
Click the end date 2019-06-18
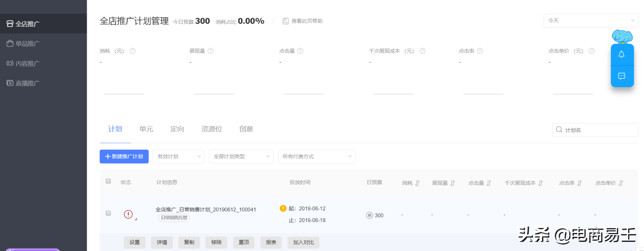pos(312,220)
